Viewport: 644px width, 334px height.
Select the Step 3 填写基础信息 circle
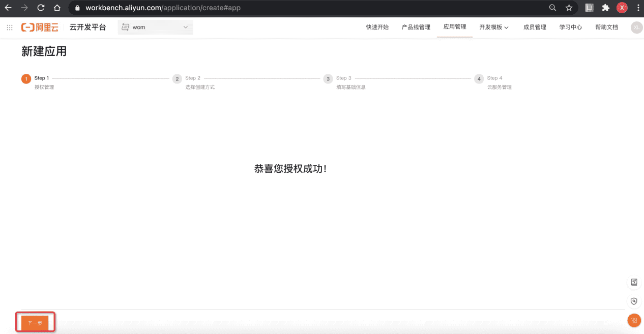[328, 79]
